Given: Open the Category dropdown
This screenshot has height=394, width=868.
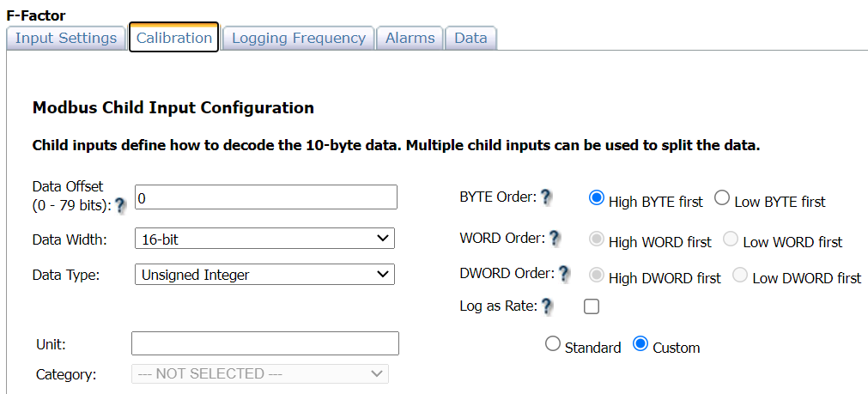Looking at the screenshot, I should (260, 373).
